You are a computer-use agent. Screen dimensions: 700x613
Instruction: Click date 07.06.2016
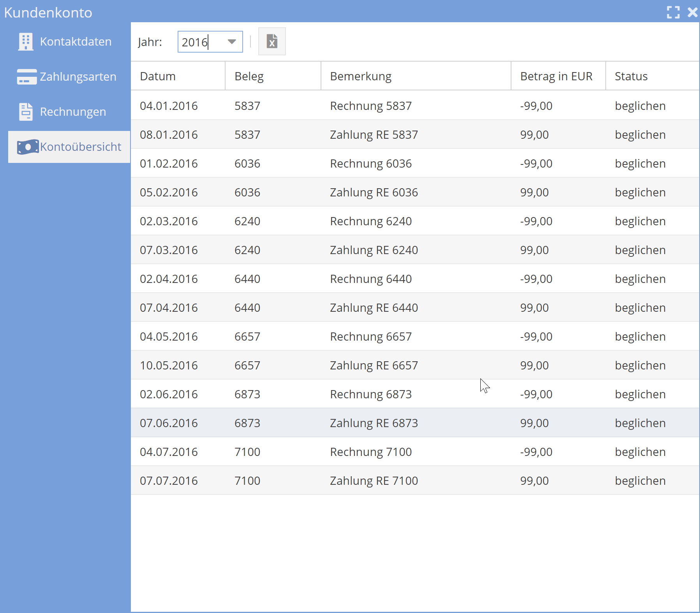169,423
